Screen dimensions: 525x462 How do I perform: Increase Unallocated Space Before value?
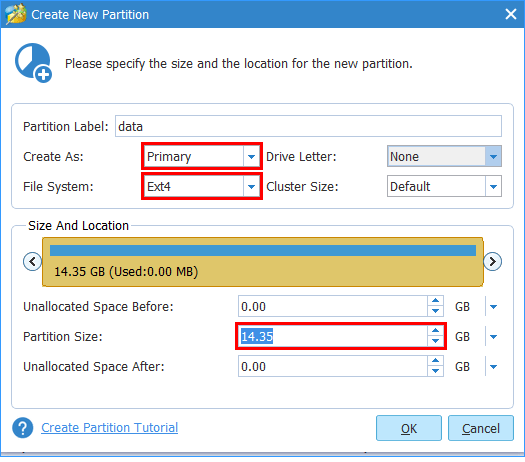tap(435, 301)
